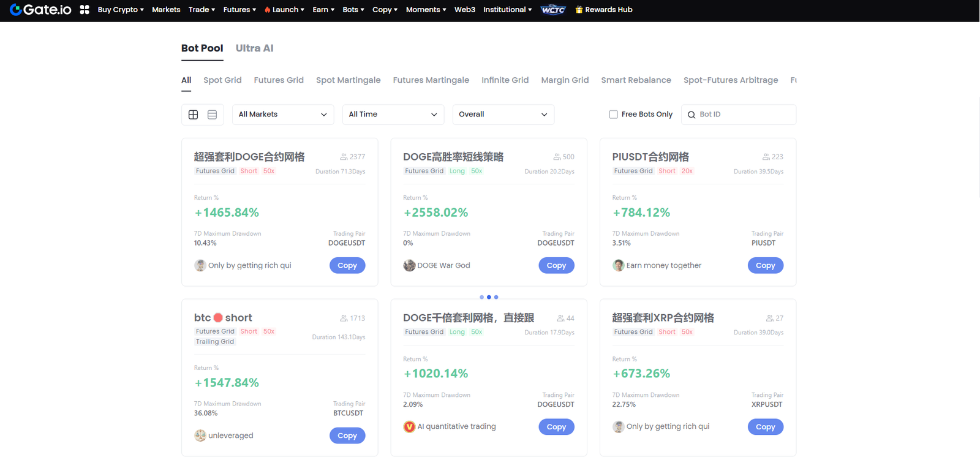This screenshot has height=460, width=980.
Task: Click the Rewards Hub gift icon
Action: coord(579,10)
